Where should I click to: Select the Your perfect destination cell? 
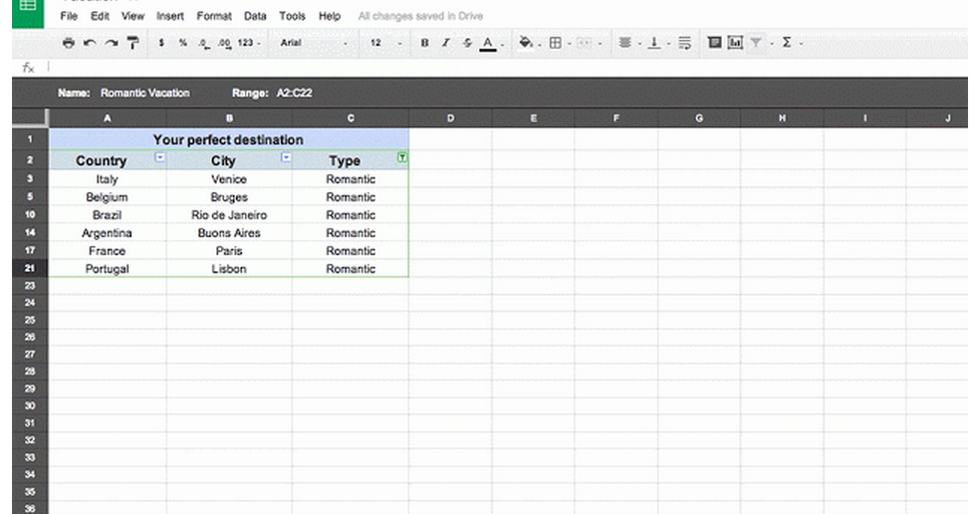pyautogui.click(x=229, y=139)
